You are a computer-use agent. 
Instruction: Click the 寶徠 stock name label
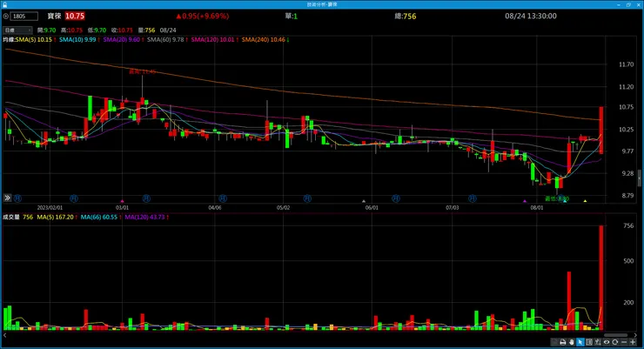[x=54, y=16]
